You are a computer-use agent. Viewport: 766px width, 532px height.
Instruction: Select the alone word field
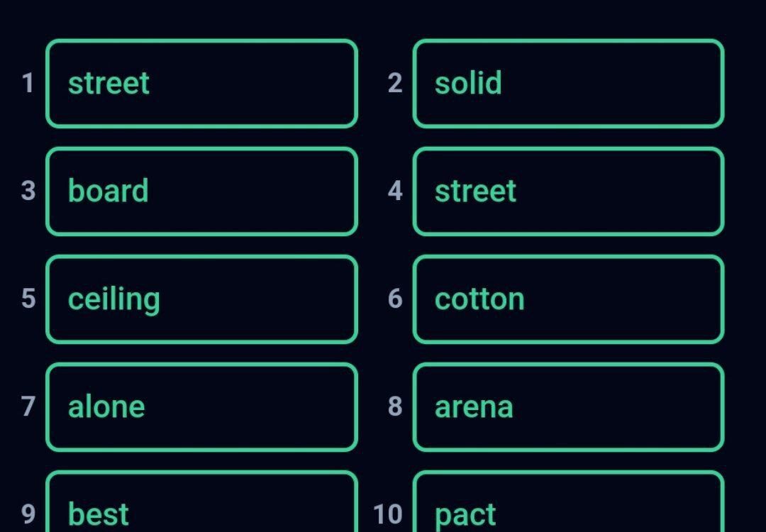201,407
